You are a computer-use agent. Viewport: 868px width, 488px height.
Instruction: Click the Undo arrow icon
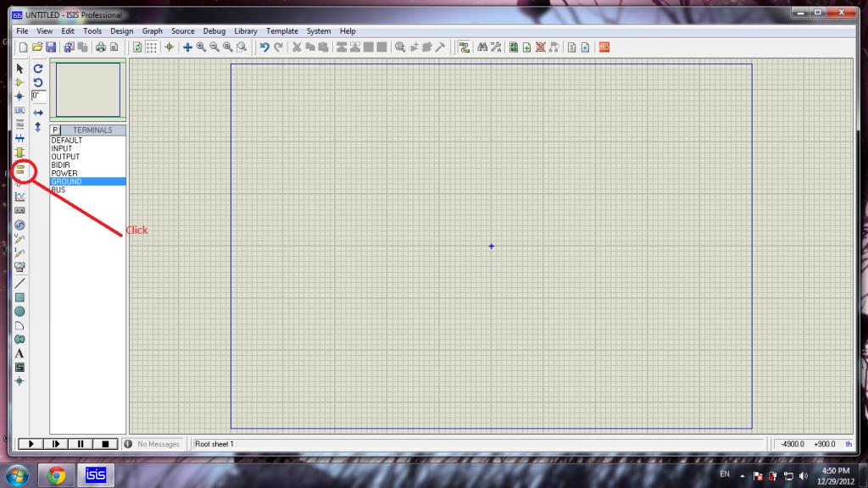coord(264,47)
